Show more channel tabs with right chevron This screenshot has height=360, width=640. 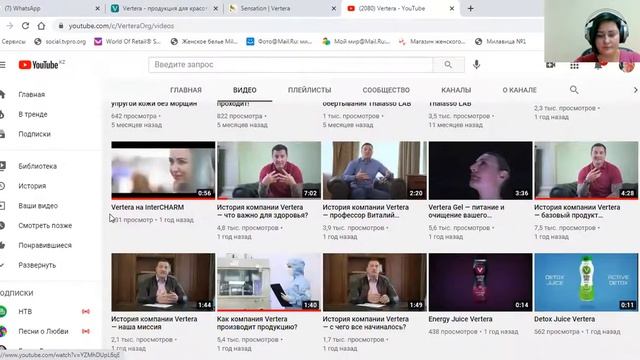635,90
